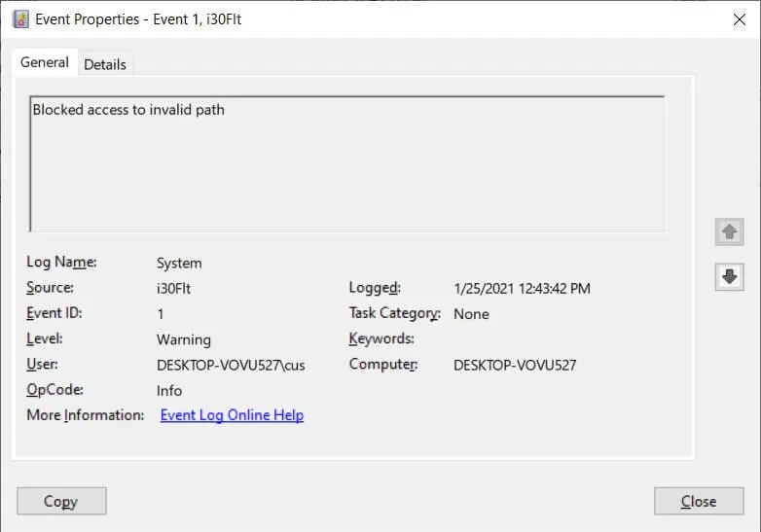The height and width of the screenshot is (532, 761).
Task: Click the User value 'DESKTOP-VOVU527\cus'
Action: pyautogui.click(x=231, y=365)
